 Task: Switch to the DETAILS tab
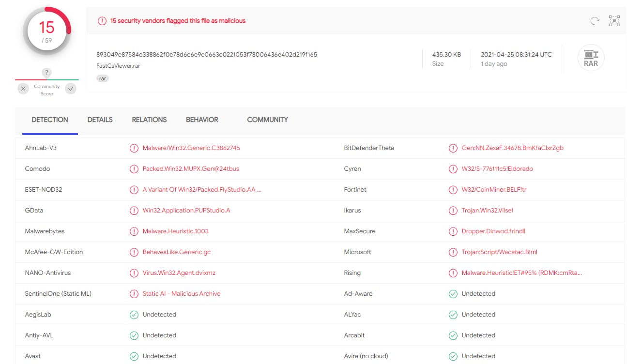click(100, 120)
